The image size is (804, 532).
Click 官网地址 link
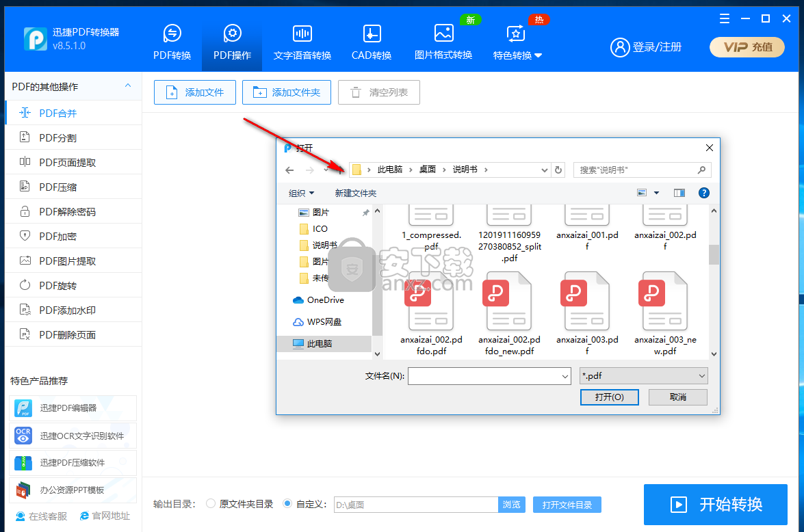(105, 516)
